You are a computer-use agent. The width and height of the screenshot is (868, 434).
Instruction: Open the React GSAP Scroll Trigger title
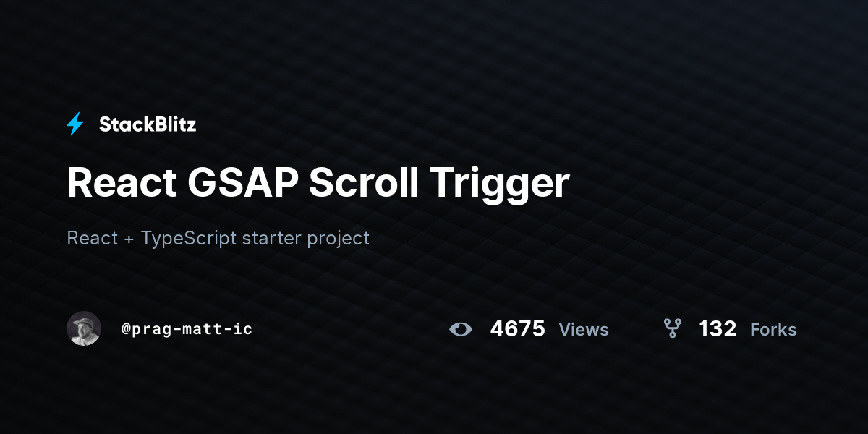tap(318, 184)
